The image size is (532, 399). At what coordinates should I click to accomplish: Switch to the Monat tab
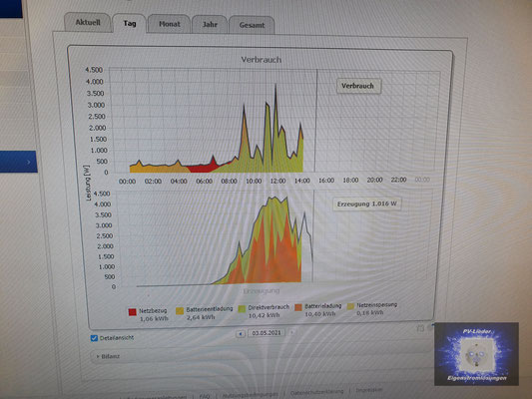(x=169, y=24)
